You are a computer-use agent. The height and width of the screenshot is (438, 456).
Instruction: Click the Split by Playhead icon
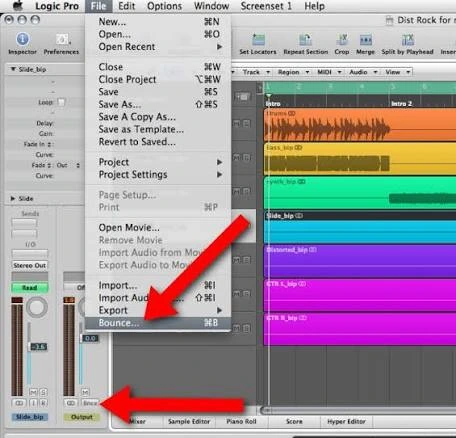(407, 40)
